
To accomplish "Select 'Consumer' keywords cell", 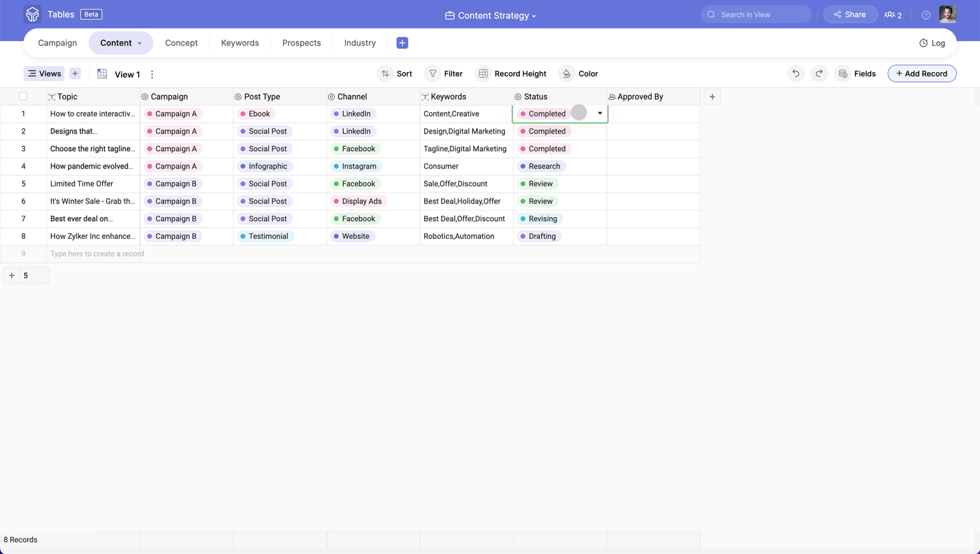I will [x=466, y=166].
